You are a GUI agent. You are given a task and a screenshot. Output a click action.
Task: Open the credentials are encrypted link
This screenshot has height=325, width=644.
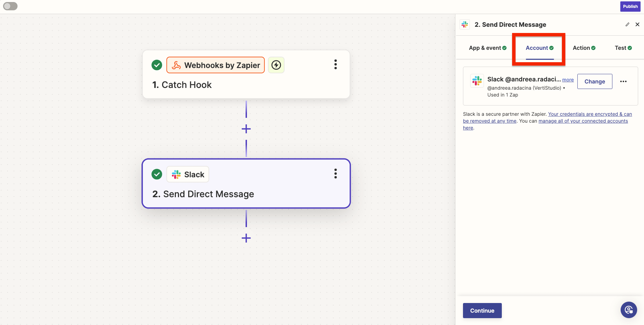coord(590,114)
